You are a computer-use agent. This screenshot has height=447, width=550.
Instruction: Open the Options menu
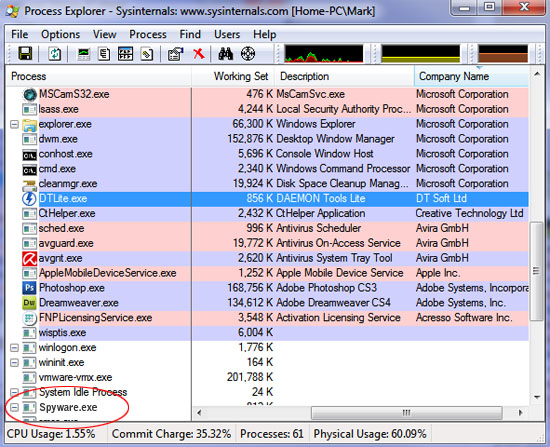tap(60, 34)
